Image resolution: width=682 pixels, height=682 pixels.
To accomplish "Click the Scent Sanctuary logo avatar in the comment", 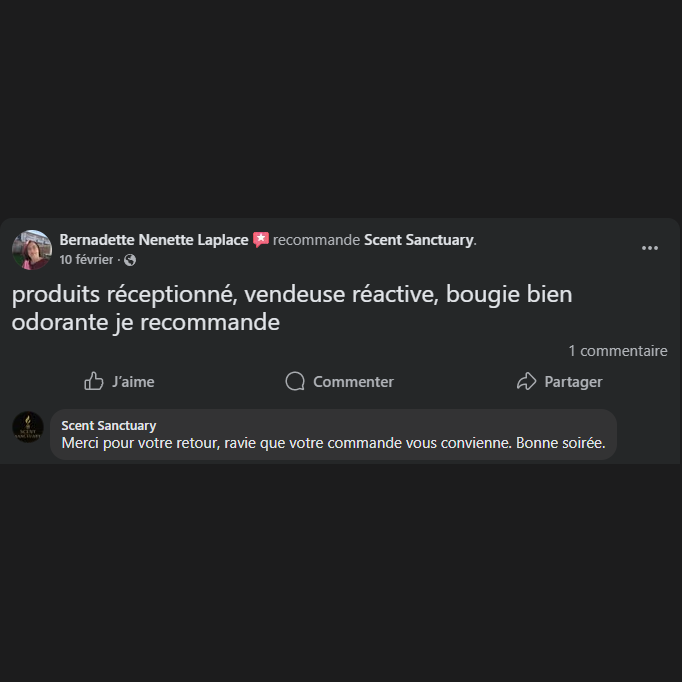I will (28, 427).
